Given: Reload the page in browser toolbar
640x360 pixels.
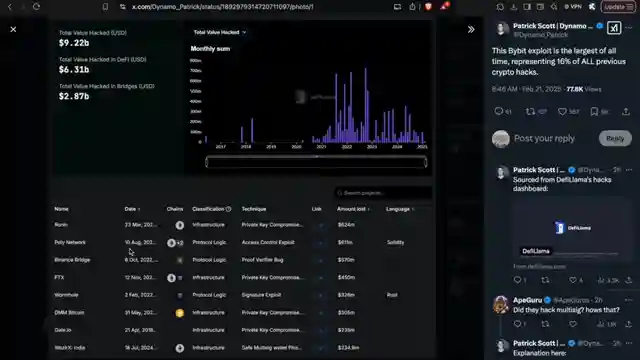Looking at the screenshot, I should click(36, 7).
